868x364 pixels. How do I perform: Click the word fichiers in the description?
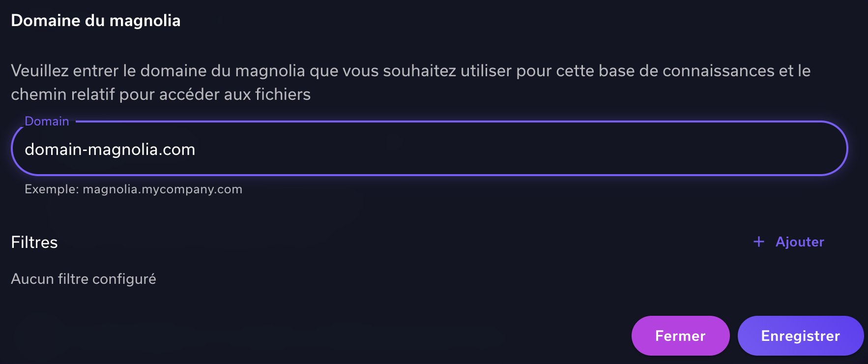[283, 94]
